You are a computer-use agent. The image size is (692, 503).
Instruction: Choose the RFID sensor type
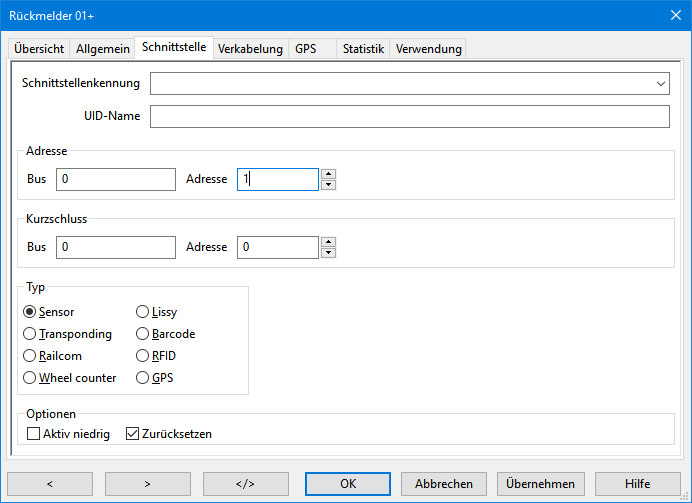point(143,356)
